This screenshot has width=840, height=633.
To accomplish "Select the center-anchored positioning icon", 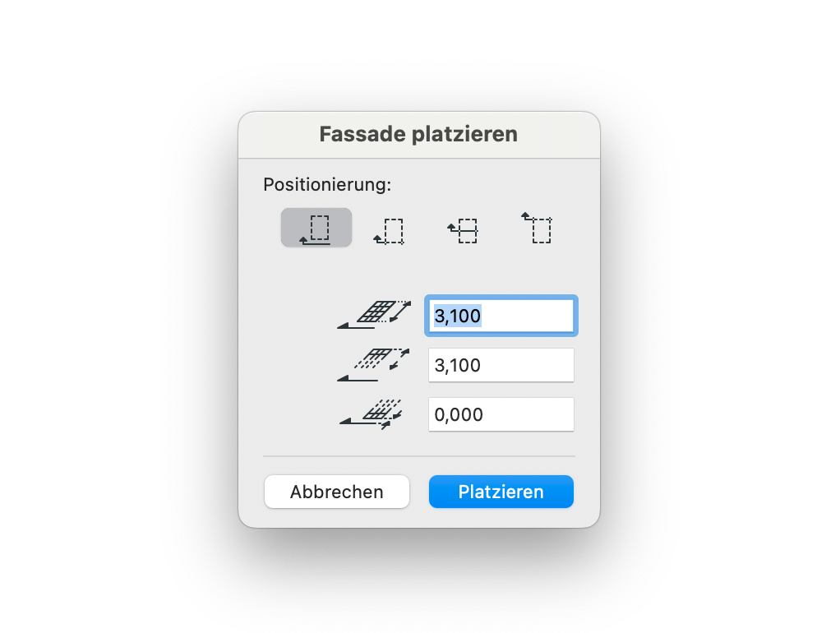I will pos(463,230).
